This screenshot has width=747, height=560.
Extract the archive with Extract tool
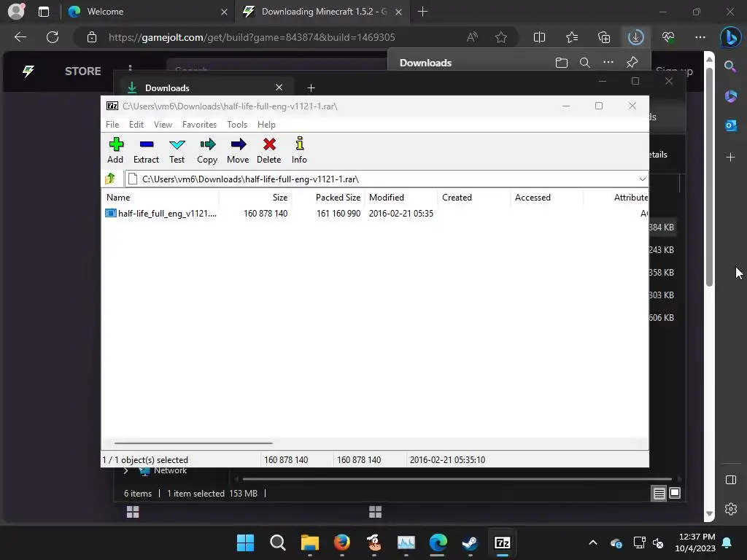(x=146, y=150)
